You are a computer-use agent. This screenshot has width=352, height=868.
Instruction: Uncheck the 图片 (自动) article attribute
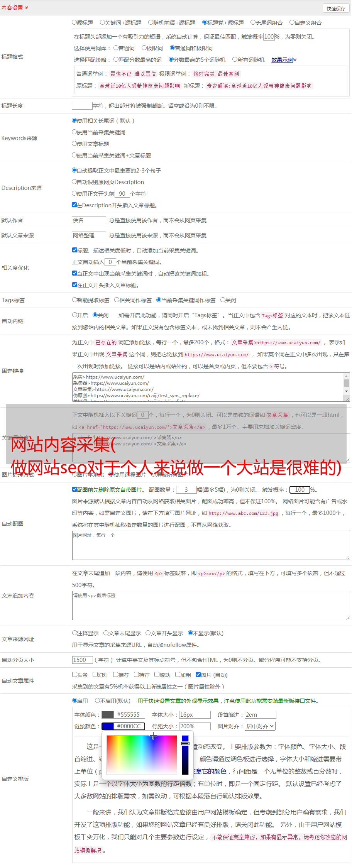(x=198, y=675)
